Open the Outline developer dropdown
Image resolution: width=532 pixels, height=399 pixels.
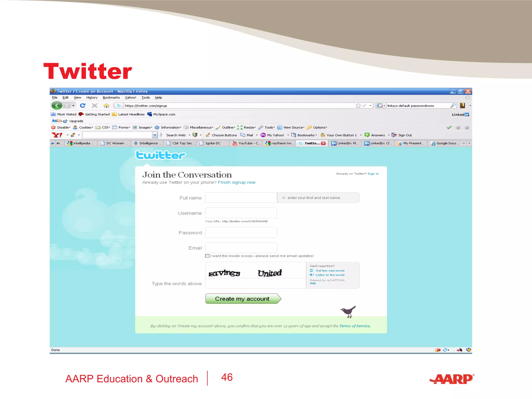225,127
